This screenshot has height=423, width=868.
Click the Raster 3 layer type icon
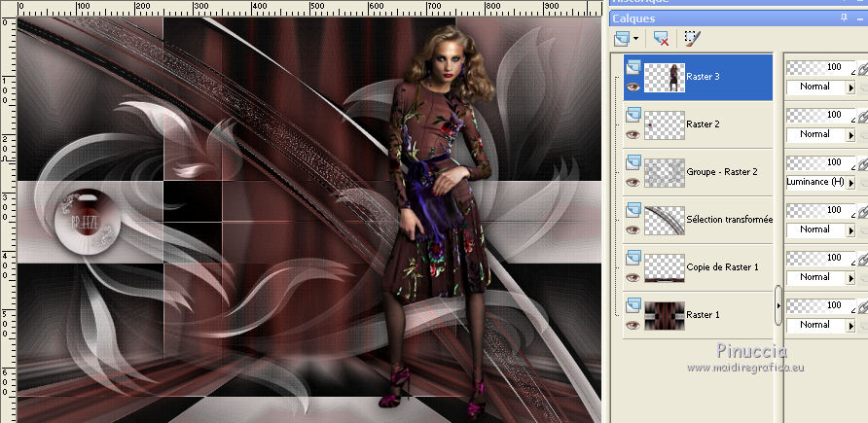[633, 67]
